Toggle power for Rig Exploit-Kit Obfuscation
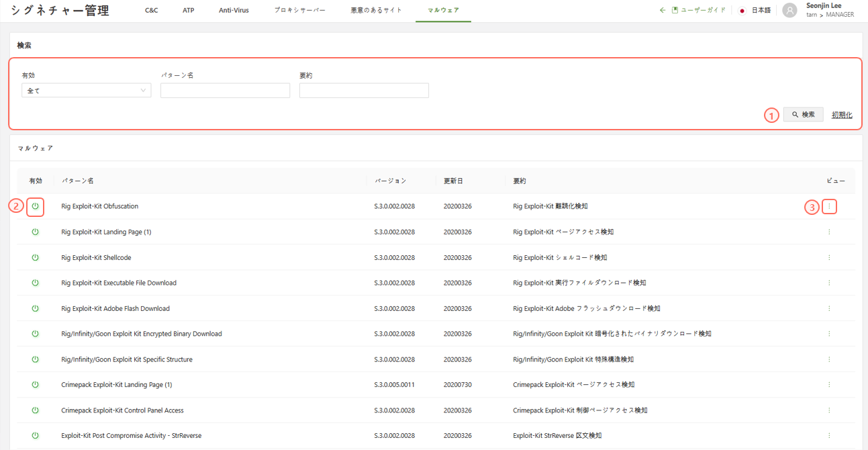Viewport: 868px width, 450px height. click(x=36, y=207)
